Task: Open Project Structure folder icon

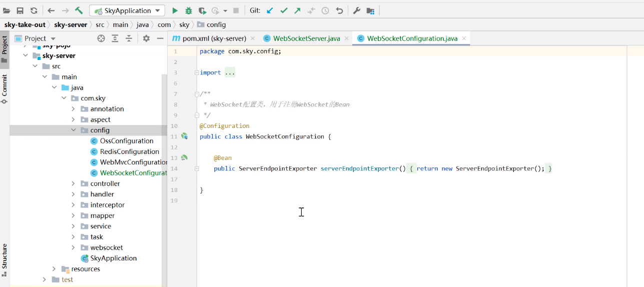Action: [x=370, y=10]
